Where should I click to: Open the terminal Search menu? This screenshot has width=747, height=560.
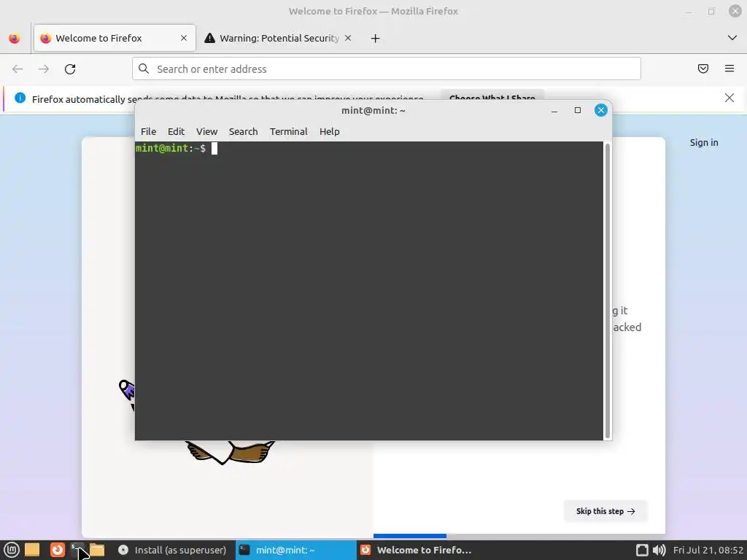coord(243,131)
